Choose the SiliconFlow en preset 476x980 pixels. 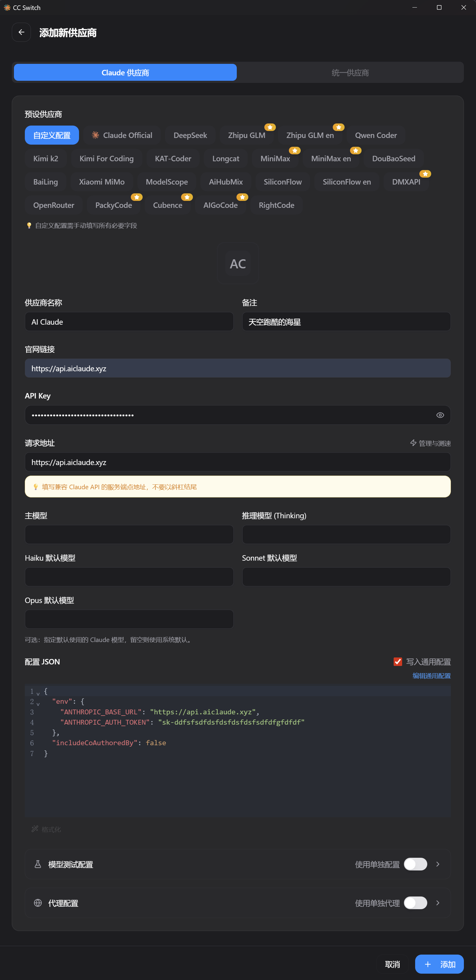point(347,182)
